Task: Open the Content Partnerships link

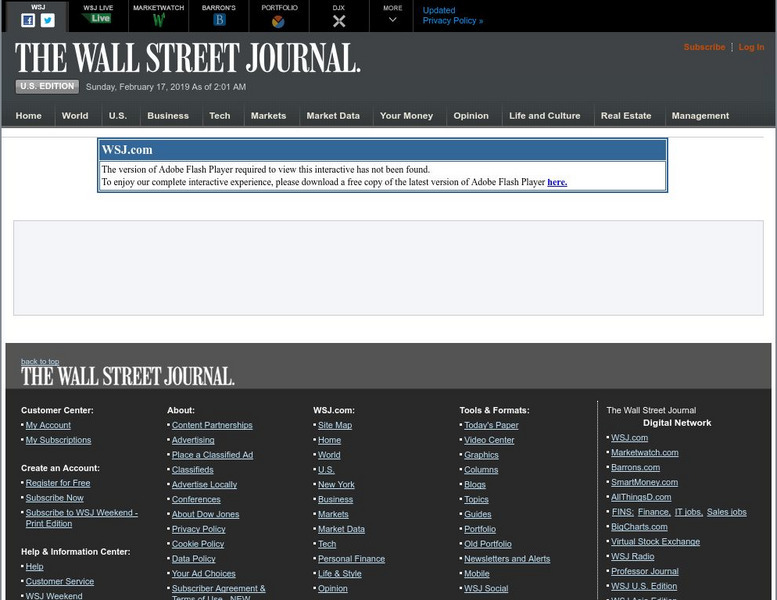Action: click(x=212, y=425)
